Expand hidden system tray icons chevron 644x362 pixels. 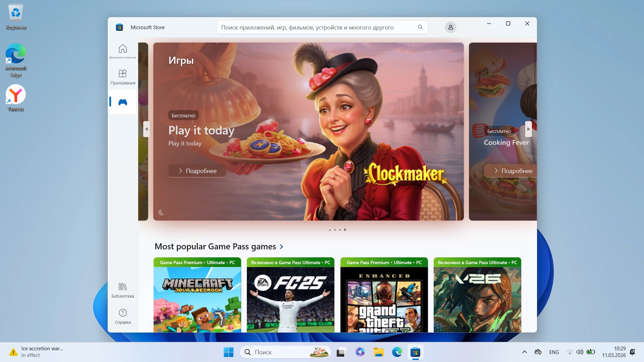pyautogui.click(x=525, y=352)
